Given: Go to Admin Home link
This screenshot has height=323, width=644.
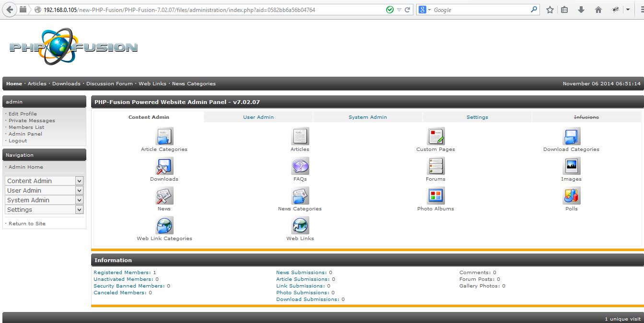Looking at the screenshot, I should [x=26, y=167].
